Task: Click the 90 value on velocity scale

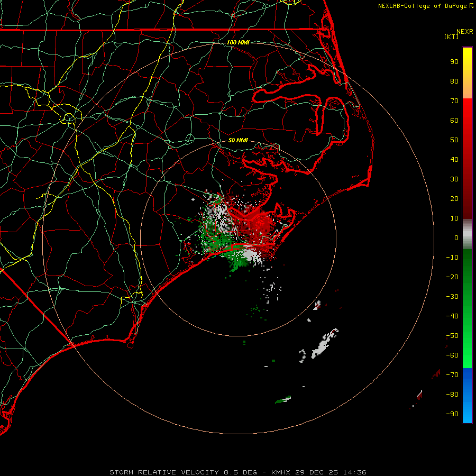Action: (454, 62)
